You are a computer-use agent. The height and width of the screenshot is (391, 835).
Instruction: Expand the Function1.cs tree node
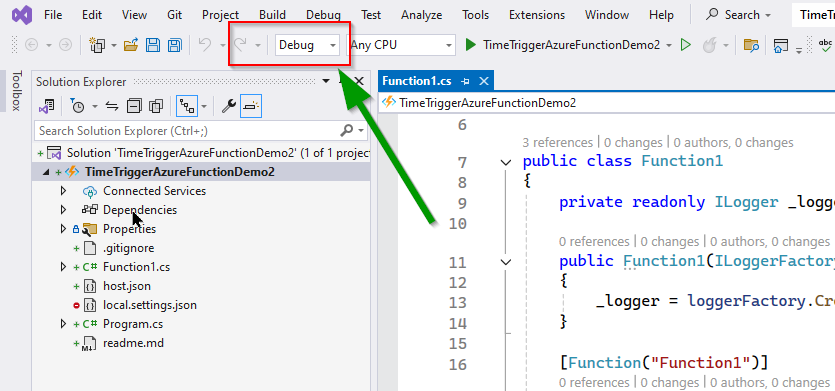63,267
